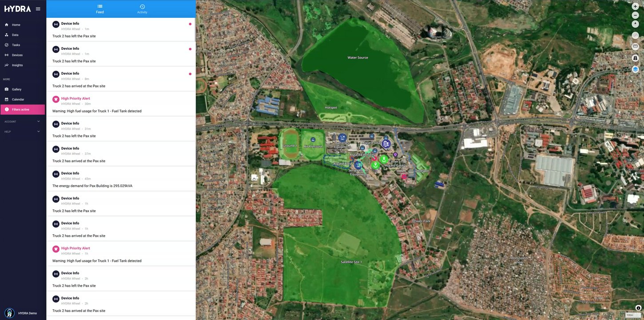Image resolution: width=644 pixels, height=320 pixels.
Task: Click the map info attribution icon
Action: point(638,308)
